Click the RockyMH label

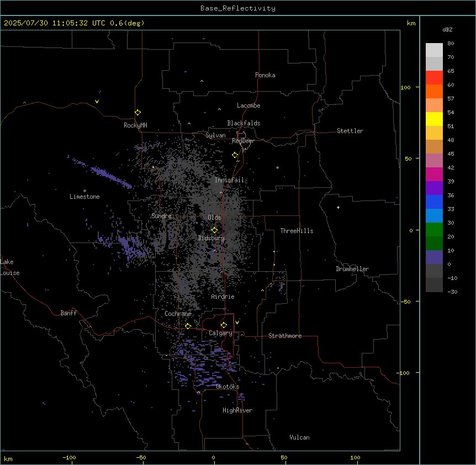(x=135, y=125)
